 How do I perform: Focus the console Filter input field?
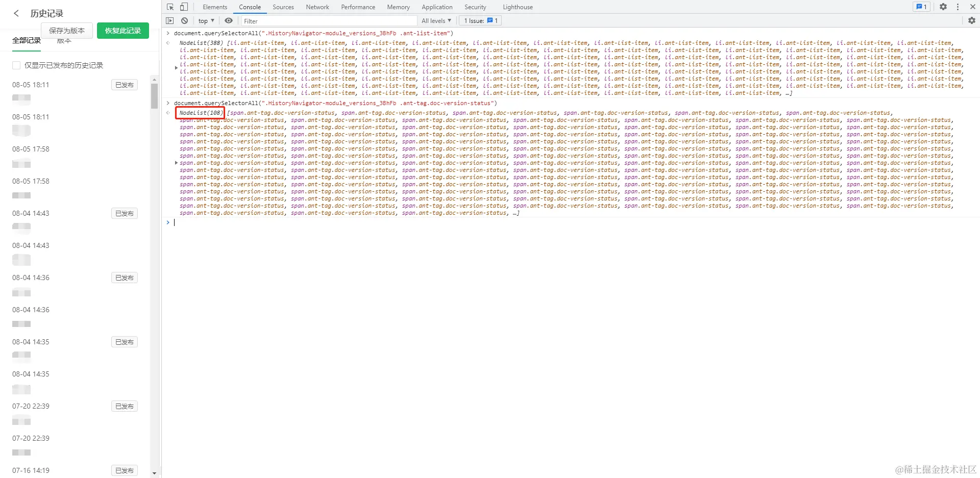[329, 21]
